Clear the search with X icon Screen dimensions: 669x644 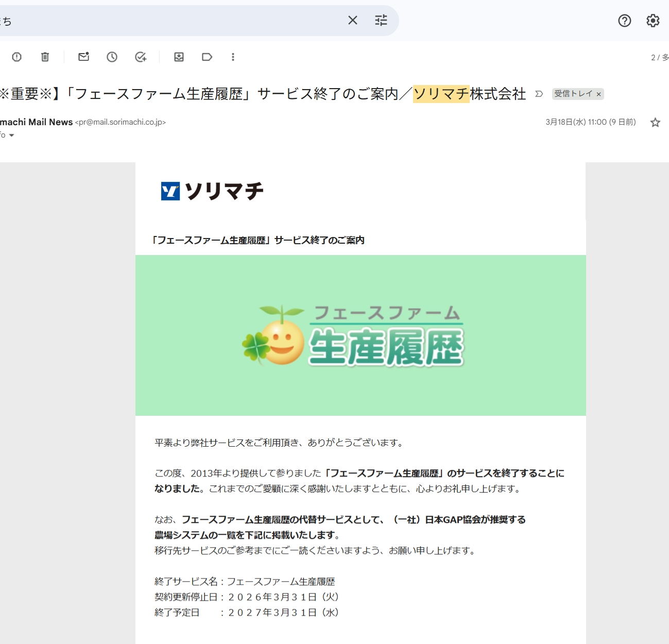point(353,21)
